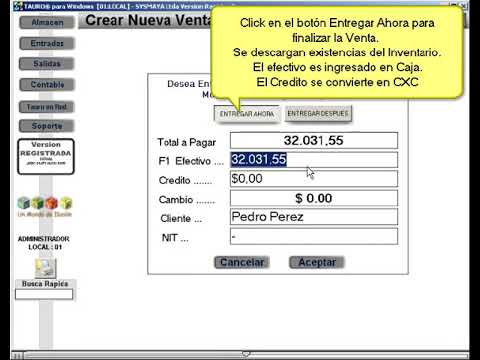Click the NIT input field
The image size is (480, 360).
314,236
